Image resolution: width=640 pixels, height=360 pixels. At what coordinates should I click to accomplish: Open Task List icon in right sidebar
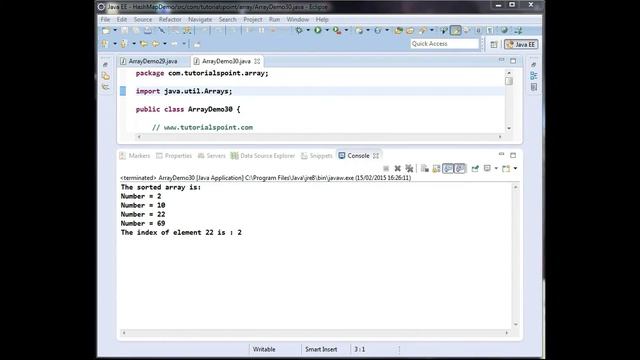533,87
